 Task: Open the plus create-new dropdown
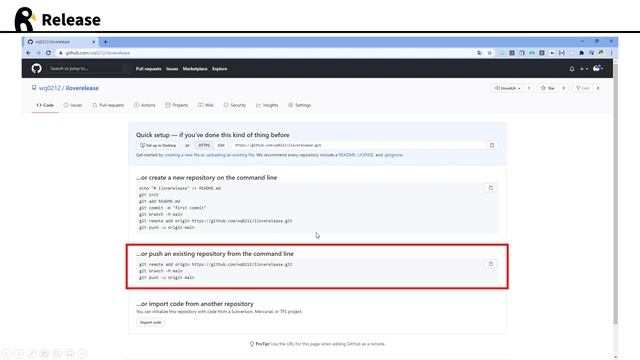click(x=584, y=69)
